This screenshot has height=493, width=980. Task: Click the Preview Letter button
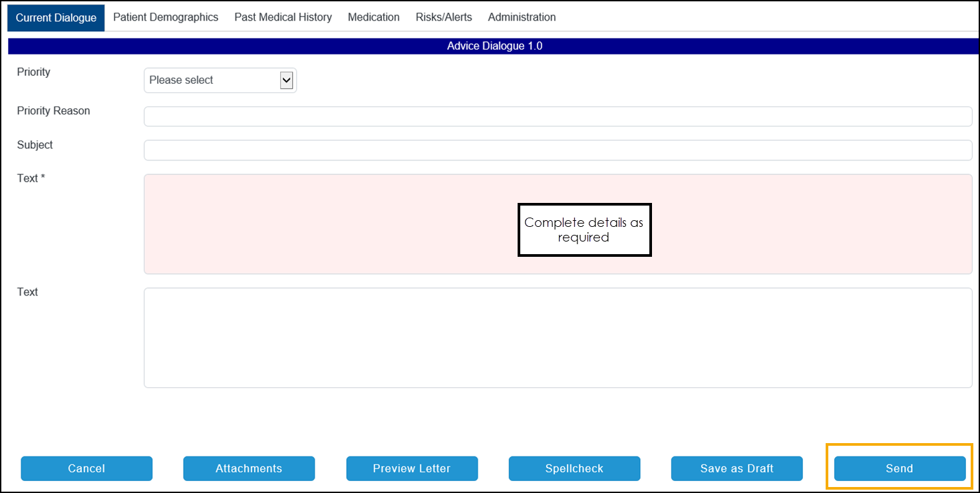click(x=412, y=468)
